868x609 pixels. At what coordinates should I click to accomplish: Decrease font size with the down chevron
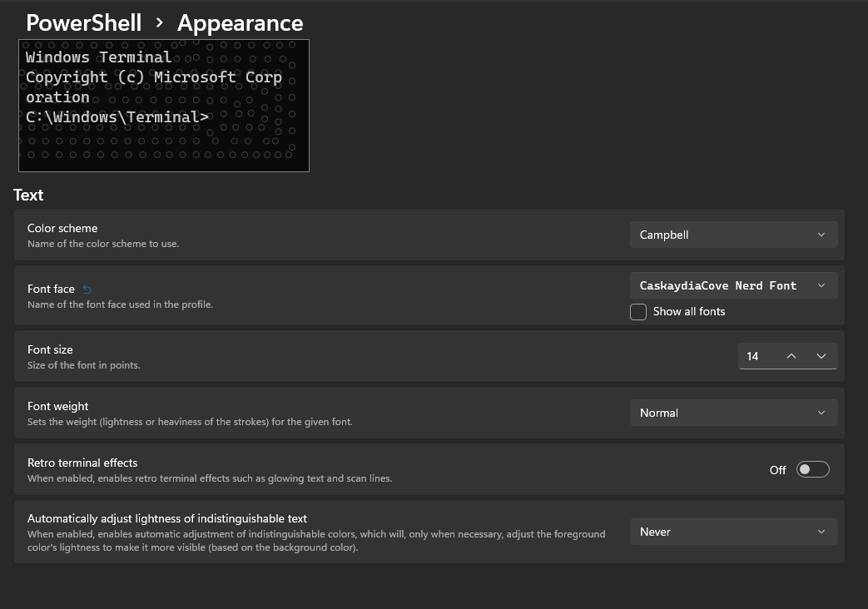(820, 356)
